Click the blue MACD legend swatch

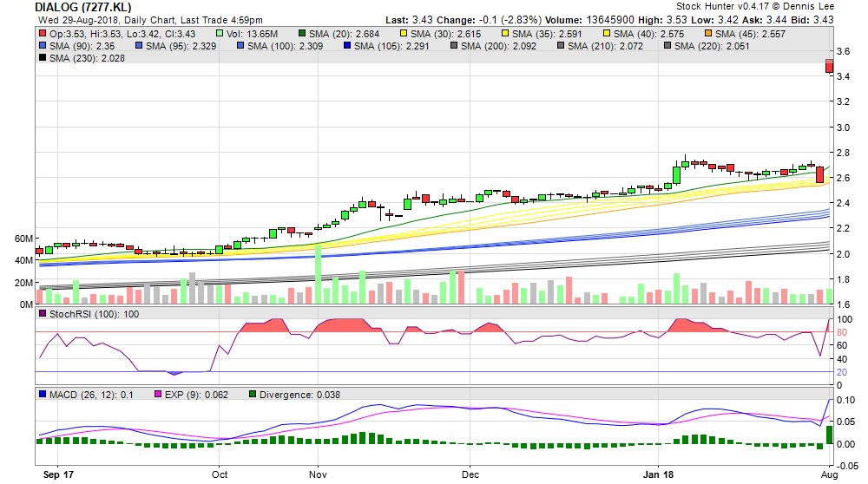pyautogui.click(x=43, y=395)
